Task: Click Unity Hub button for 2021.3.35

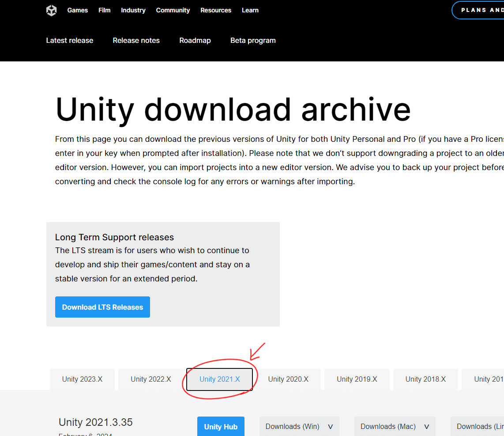Action: [x=221, y=426]
